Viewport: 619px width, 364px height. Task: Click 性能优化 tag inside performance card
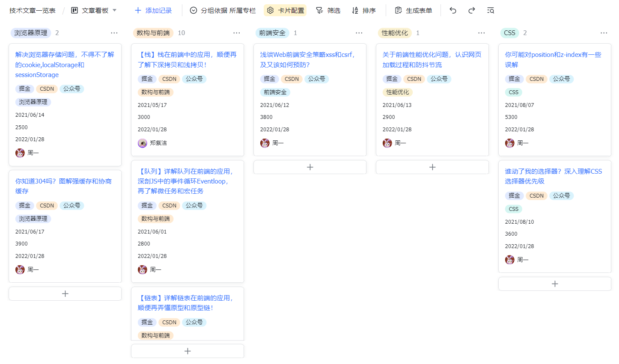point(398,92)
